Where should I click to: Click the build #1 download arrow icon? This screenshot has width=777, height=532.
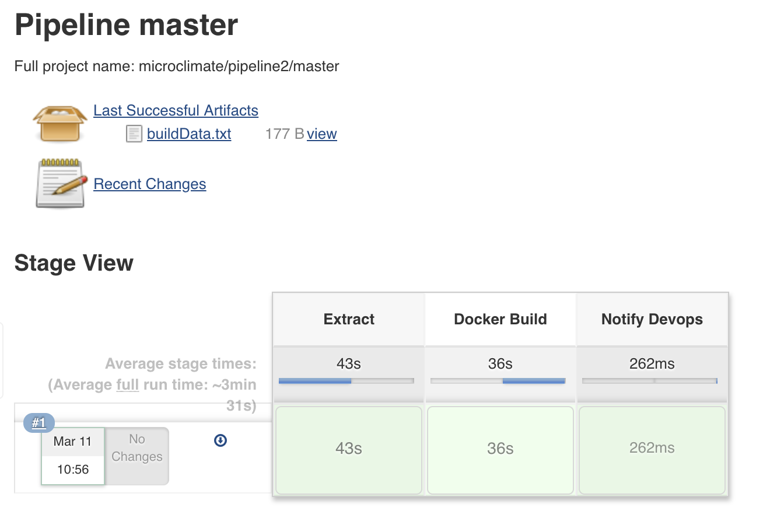220,440
